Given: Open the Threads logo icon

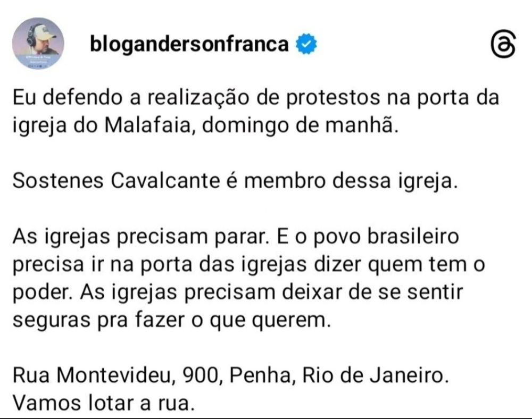Looking at the screenshot, I should (503, 45).
